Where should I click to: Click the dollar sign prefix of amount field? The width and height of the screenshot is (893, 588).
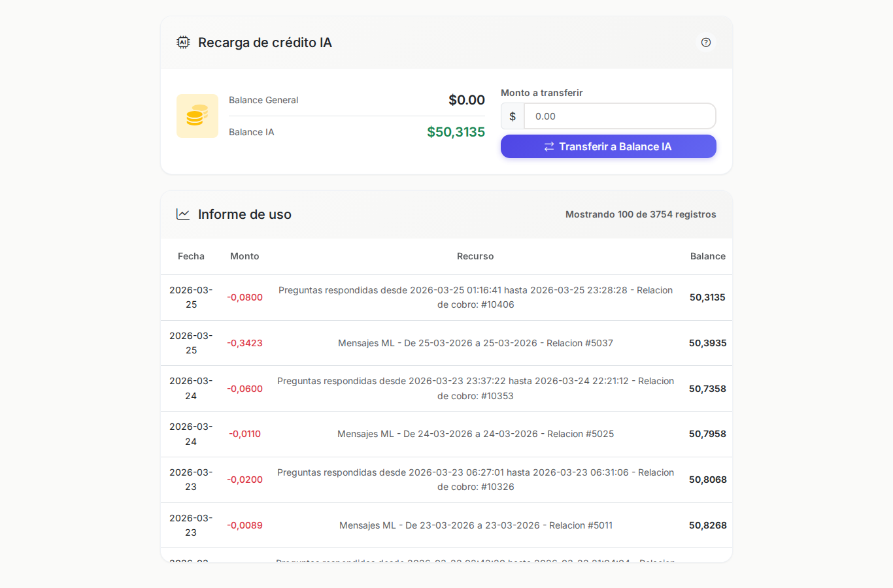tap(513, 116)
